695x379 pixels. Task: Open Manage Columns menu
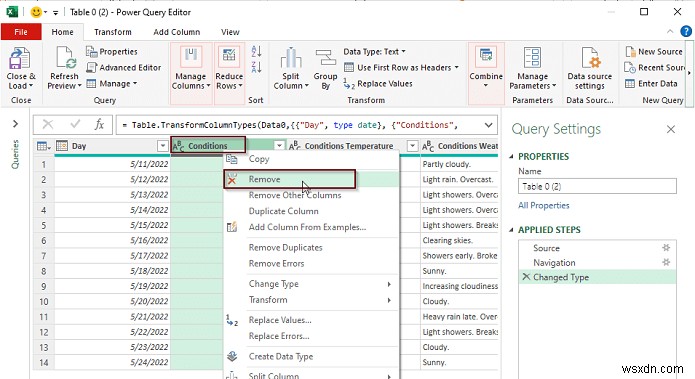tap(191, 73)
